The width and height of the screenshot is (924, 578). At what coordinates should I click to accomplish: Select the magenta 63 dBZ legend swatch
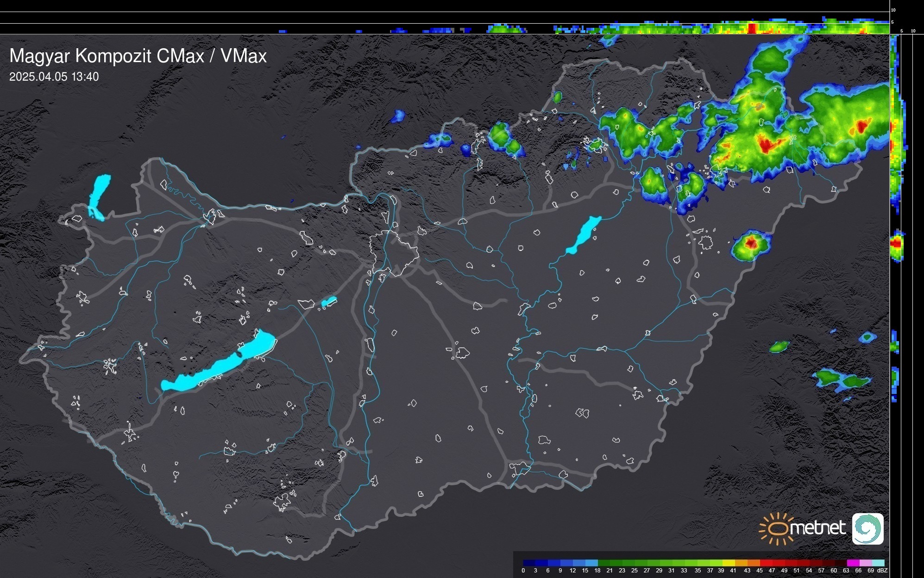tap(853, 563)
